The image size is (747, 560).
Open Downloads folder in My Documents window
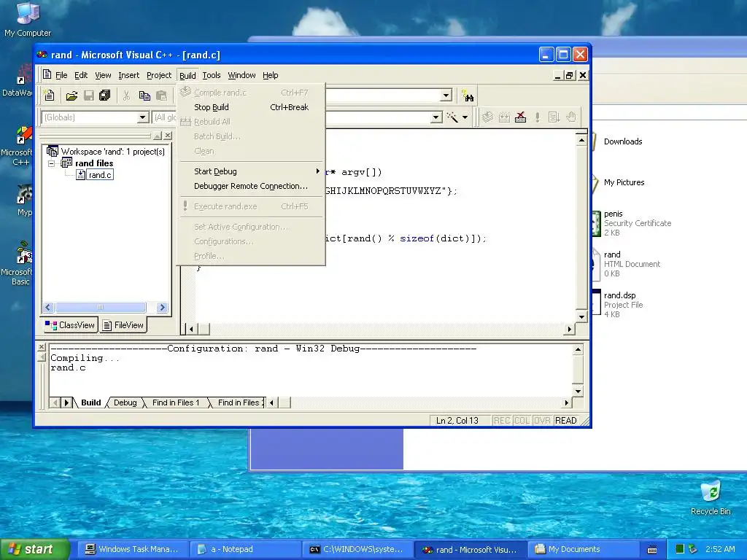click(623, 141)
